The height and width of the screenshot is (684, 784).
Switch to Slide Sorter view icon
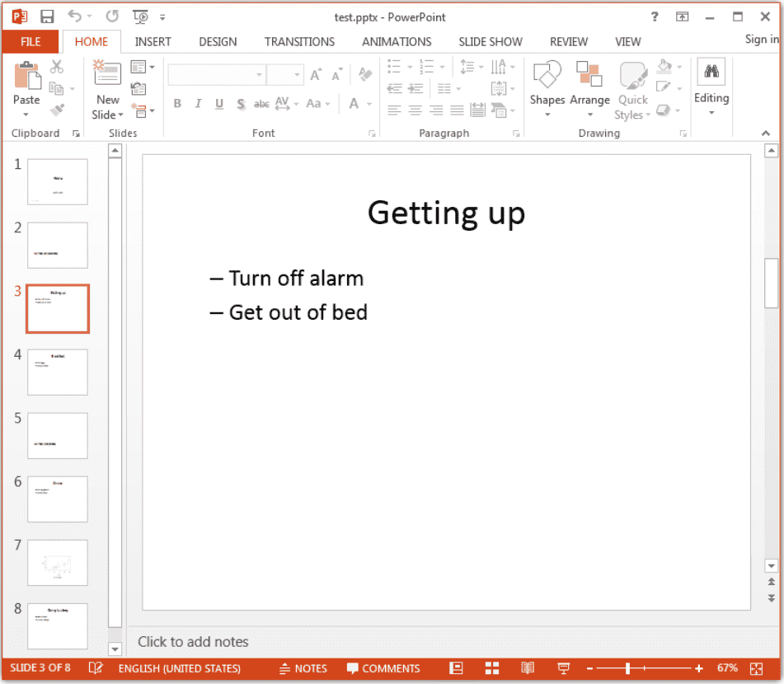pyautogui.click(x=492, y=668)
